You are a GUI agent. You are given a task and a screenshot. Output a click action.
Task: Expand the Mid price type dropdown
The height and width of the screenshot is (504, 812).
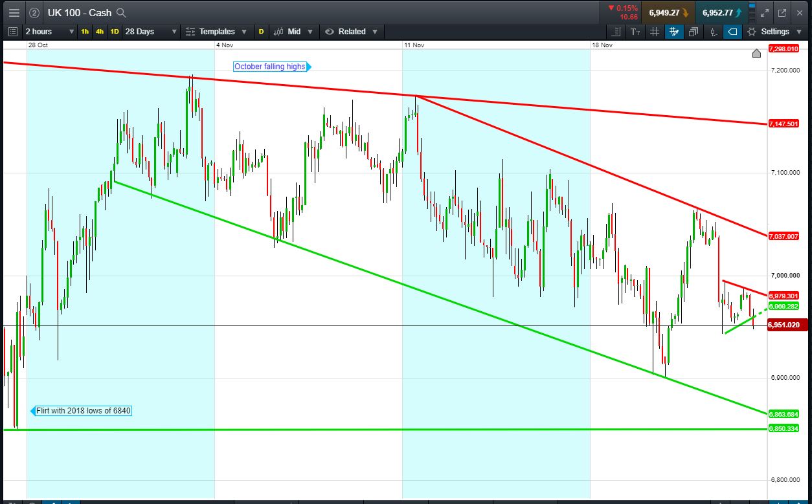click(310, 32)
